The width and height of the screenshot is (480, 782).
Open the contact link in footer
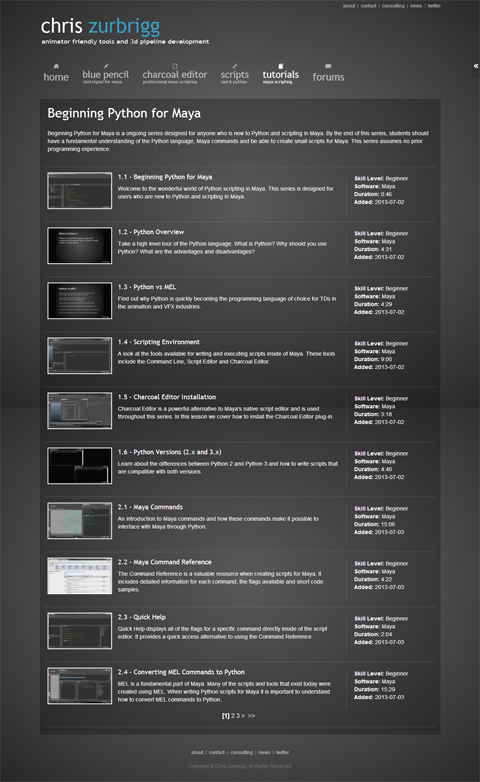pos(217,753)
